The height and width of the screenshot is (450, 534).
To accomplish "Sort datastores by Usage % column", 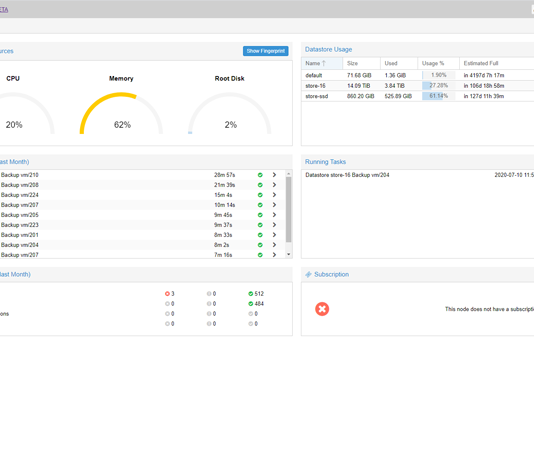I will tap(439, 63).
